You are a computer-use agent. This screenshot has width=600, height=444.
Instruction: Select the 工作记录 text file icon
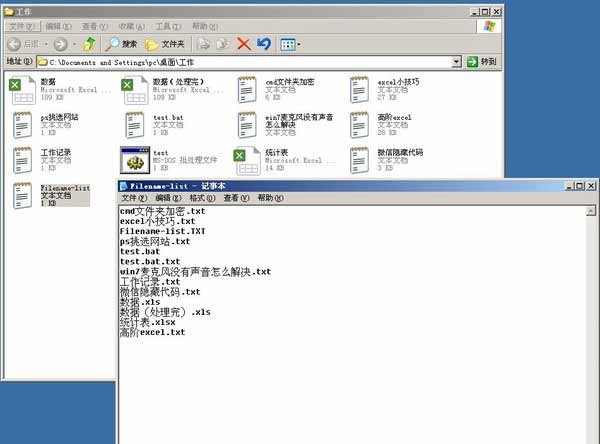click(22, 160)
